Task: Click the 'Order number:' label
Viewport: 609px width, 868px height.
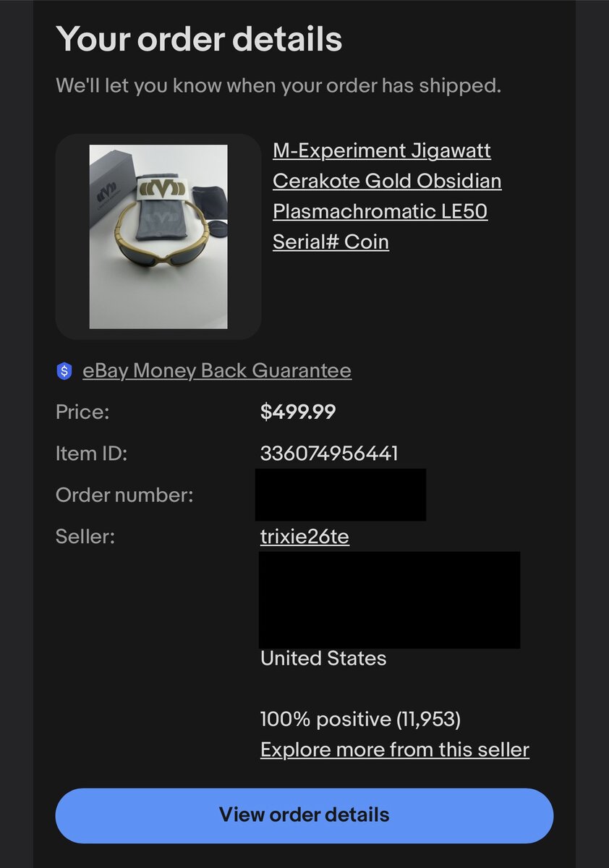Action: [x=124, y=495]
